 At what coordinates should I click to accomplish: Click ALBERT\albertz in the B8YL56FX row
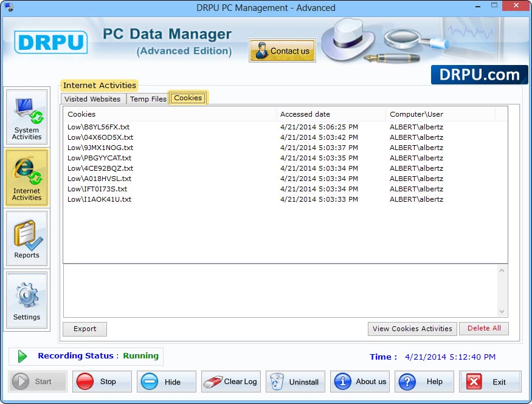click(x=416, y=127)
